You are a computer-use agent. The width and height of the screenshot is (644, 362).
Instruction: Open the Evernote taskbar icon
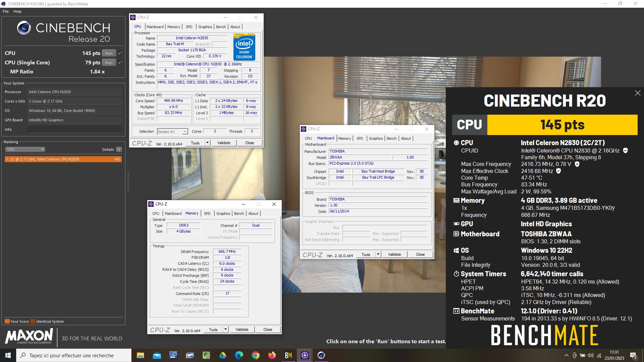coord(206,355)
